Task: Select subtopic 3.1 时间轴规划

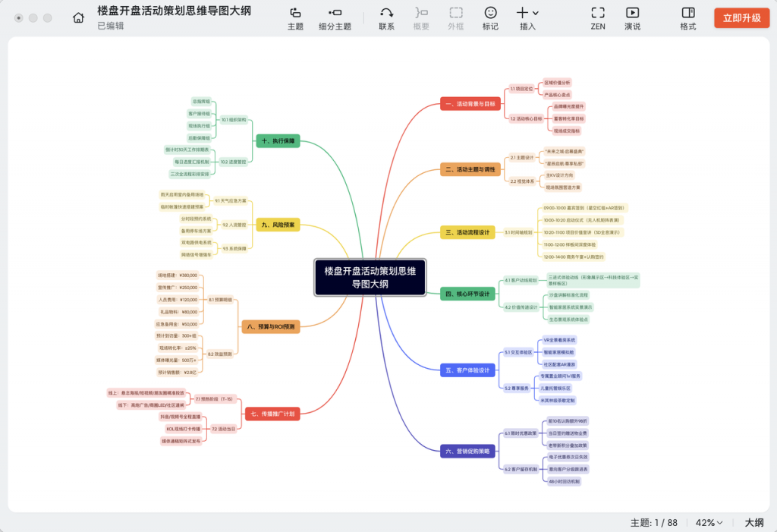Action: pos(518,232)
